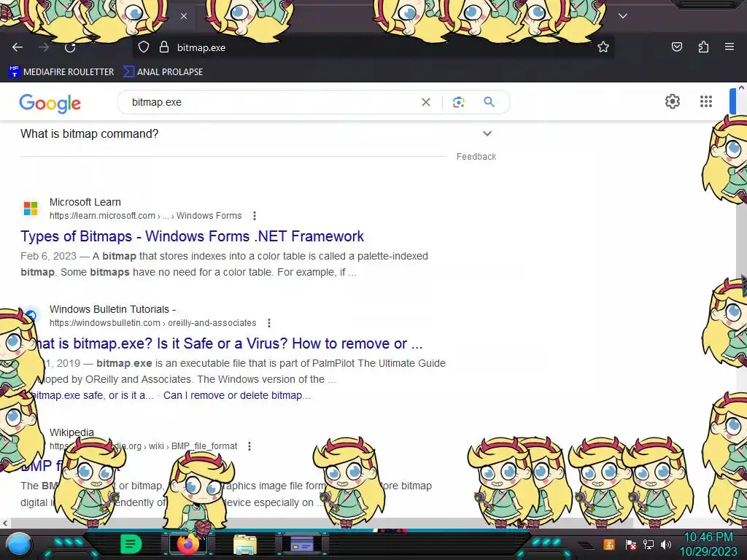Viewport: 747px width, 560px height.
Task: Open the purple window app on taskbar
Action: [302, 544]
